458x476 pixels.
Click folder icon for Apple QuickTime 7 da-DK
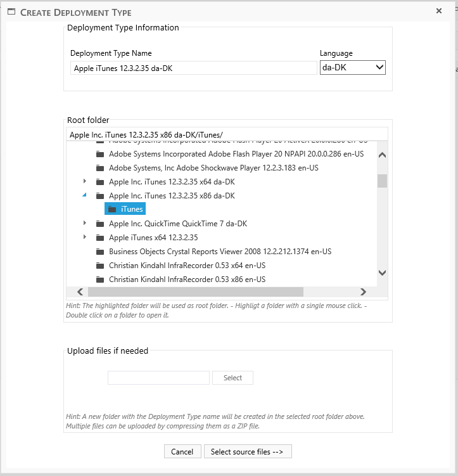tap(99, 224)
